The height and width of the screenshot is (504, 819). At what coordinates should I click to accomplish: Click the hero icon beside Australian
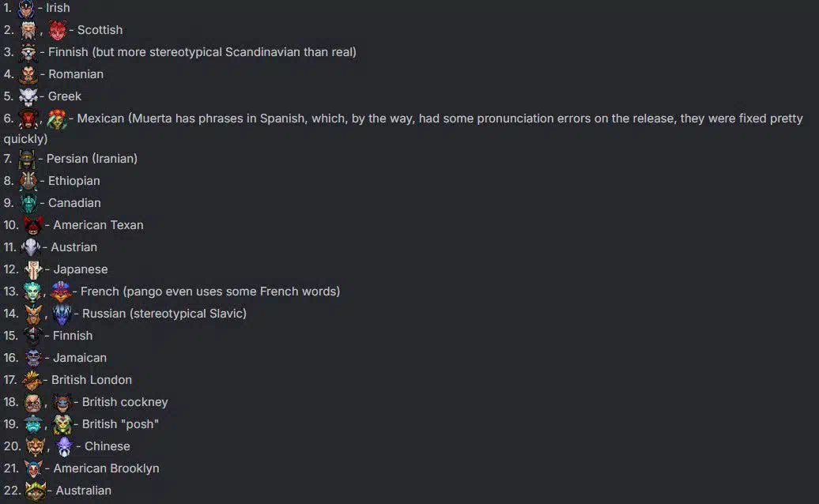tap(35, 491)
